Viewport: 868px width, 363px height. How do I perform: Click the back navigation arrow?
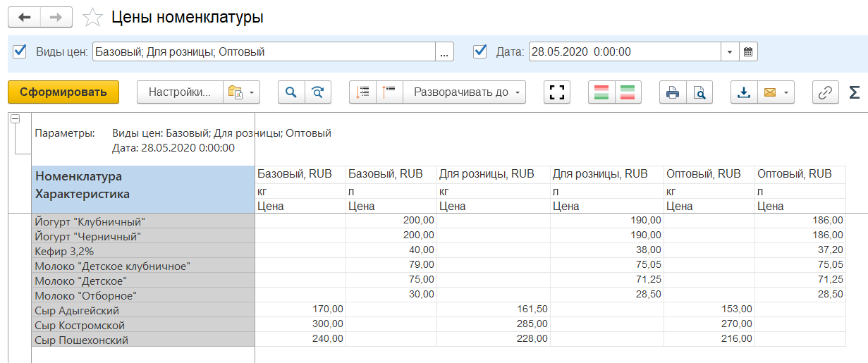[x=25, y=18]
